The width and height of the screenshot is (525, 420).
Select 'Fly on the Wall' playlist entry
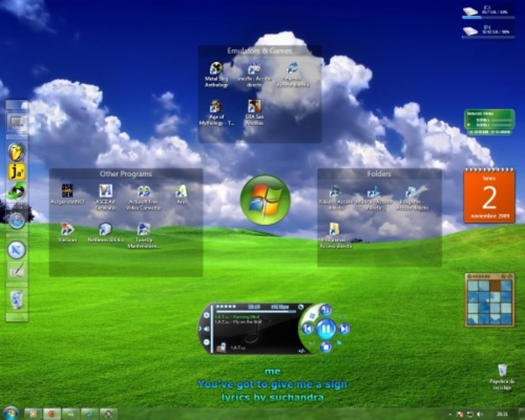(238, 322)
